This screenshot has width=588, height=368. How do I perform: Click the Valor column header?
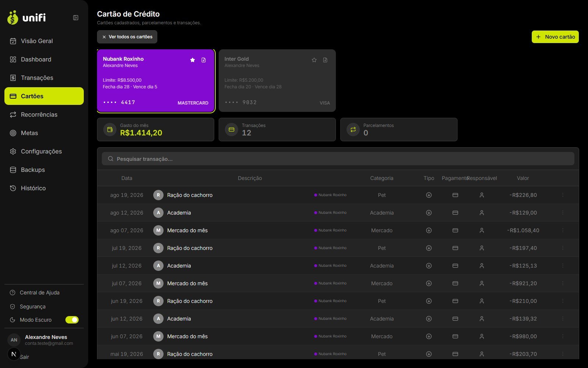click(523, 178)
